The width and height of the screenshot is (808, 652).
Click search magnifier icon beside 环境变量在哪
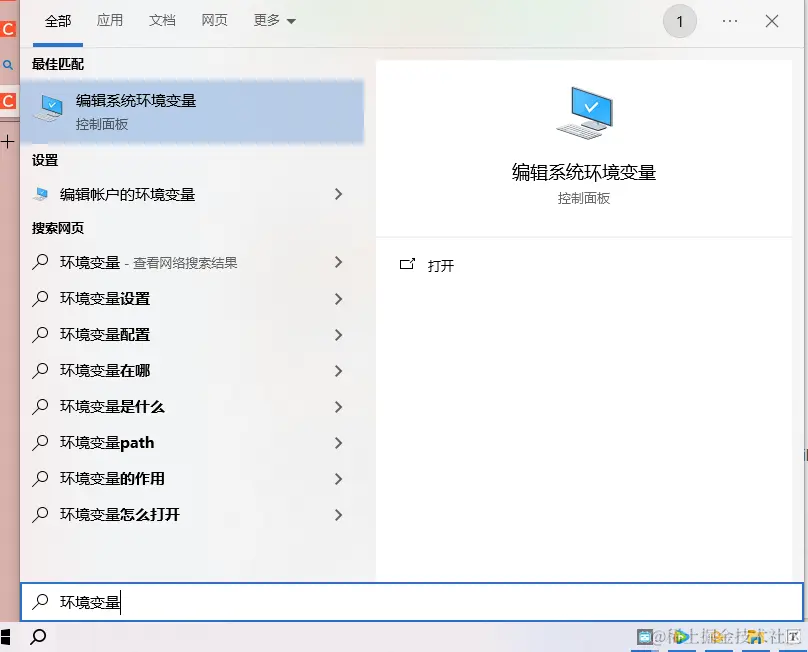[x=40, y=371]
